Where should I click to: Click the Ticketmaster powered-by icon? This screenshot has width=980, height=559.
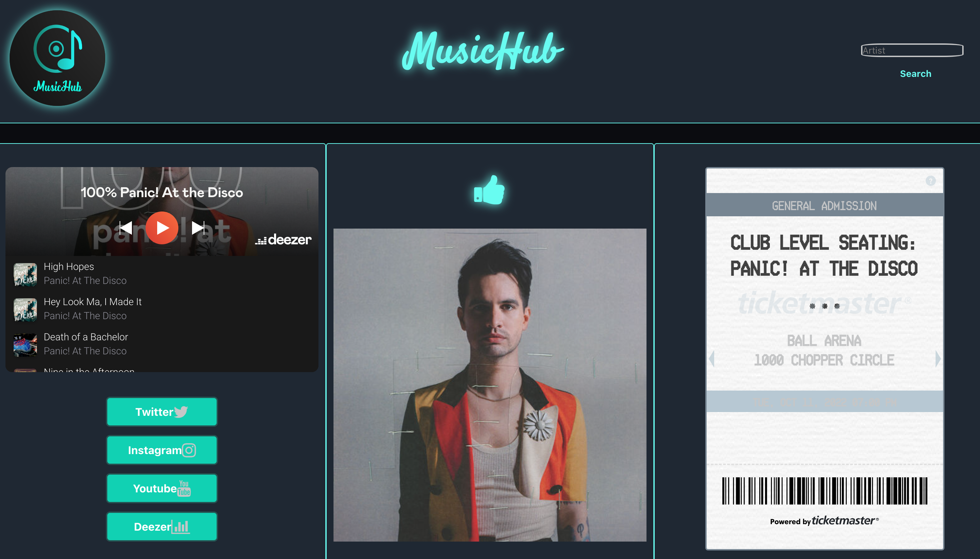click(823, 520)
